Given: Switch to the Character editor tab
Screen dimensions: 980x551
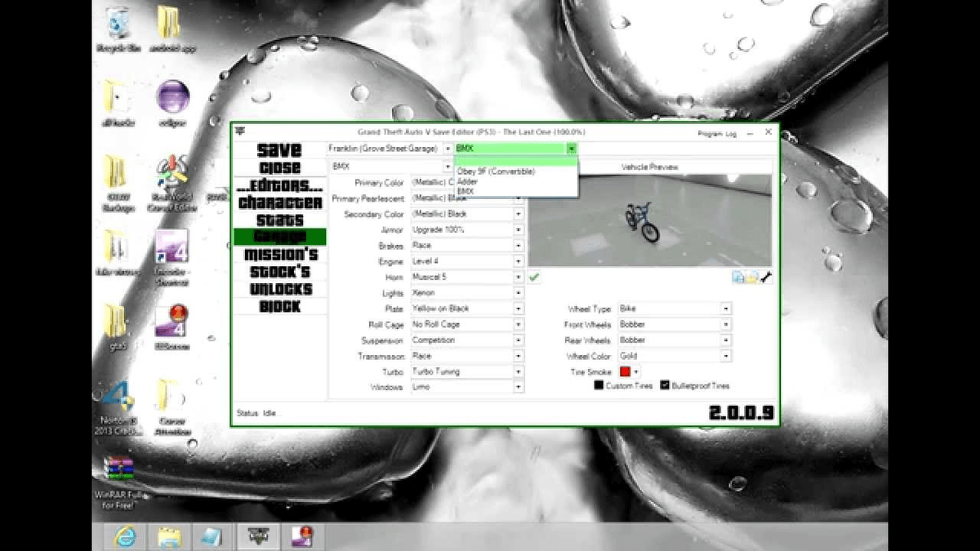Looking at the screenshot, I should [x=280, y=202].
